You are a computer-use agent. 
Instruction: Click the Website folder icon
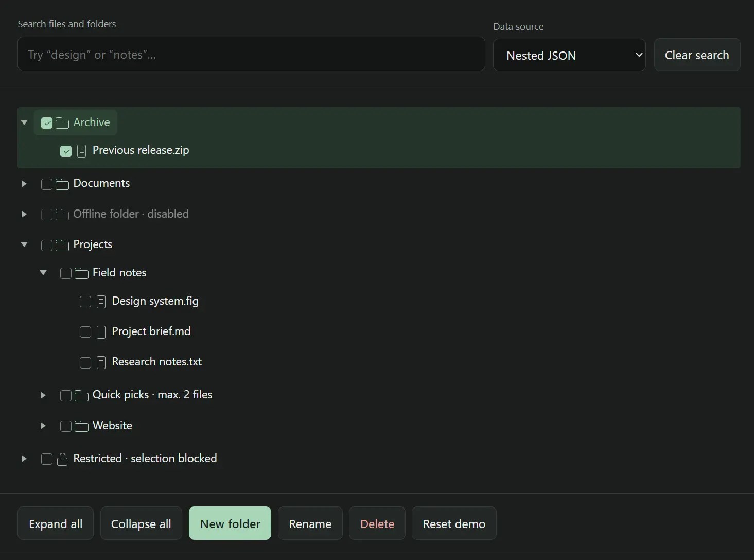pyautogui.click(x=81, y=426)
